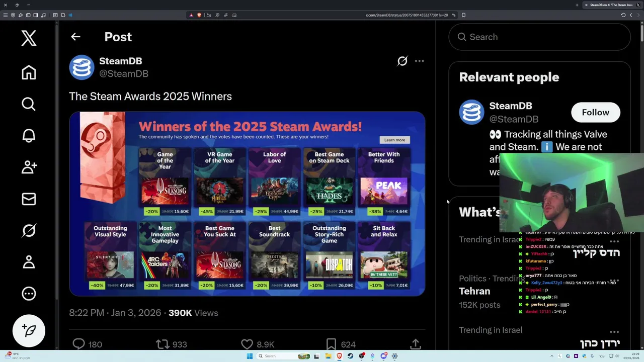Screen dimensions: 644x362
Task: Open post options three-dot menu
Action: (419, 61)
